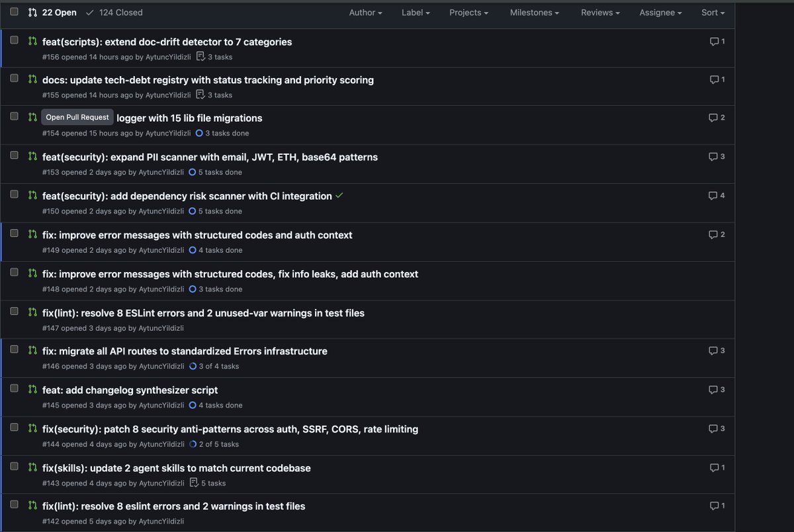Tick checkbox for PR #149 structured codes
The width and height of the screenshot is (794, 532).
(14, 233)
